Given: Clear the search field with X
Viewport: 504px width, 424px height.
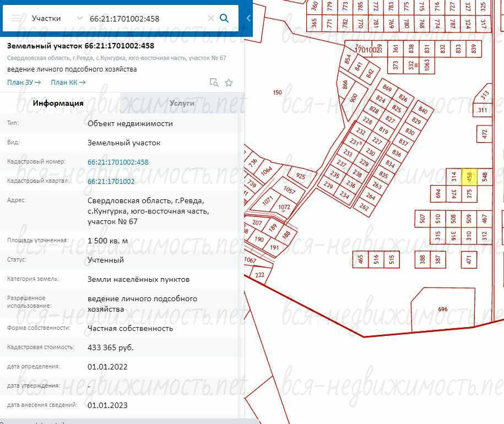Looking at the screenshot, I should (211, 18).
